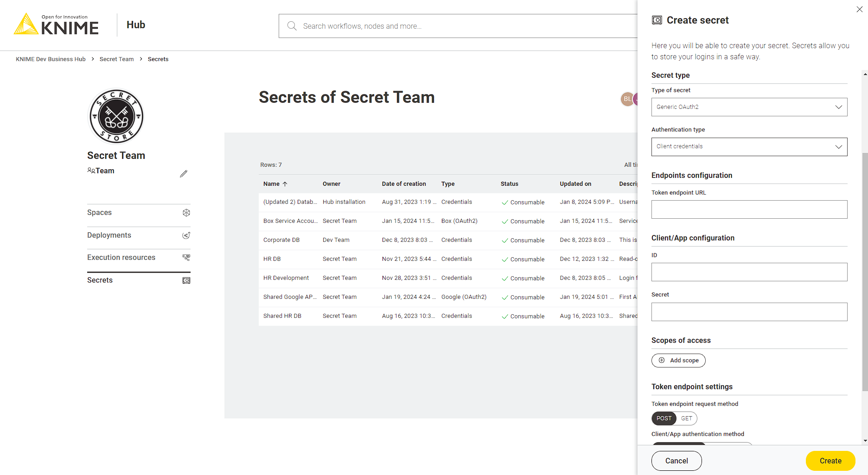Viewport: 868px width, 475px height.
Task: Click the Box (OAuth2) type cell
Action: (460, 221)
